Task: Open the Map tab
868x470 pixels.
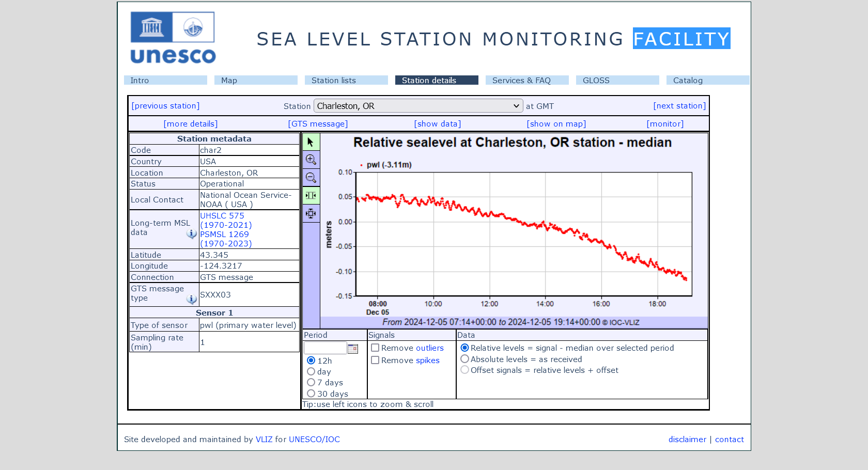Action: (x=256, y=80)
